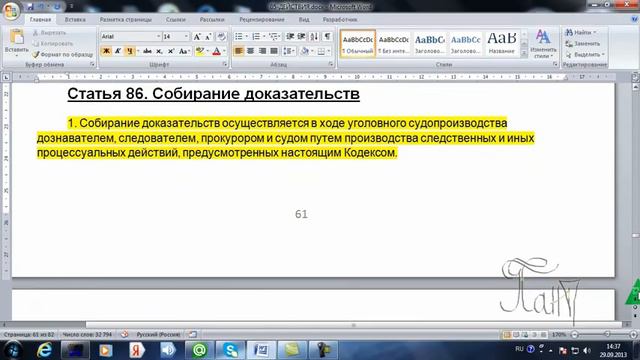Image resolution: width=640 pixels, height=360 pixels.
Task: Click the Clear Formatting icon
Action: point(221,37)
